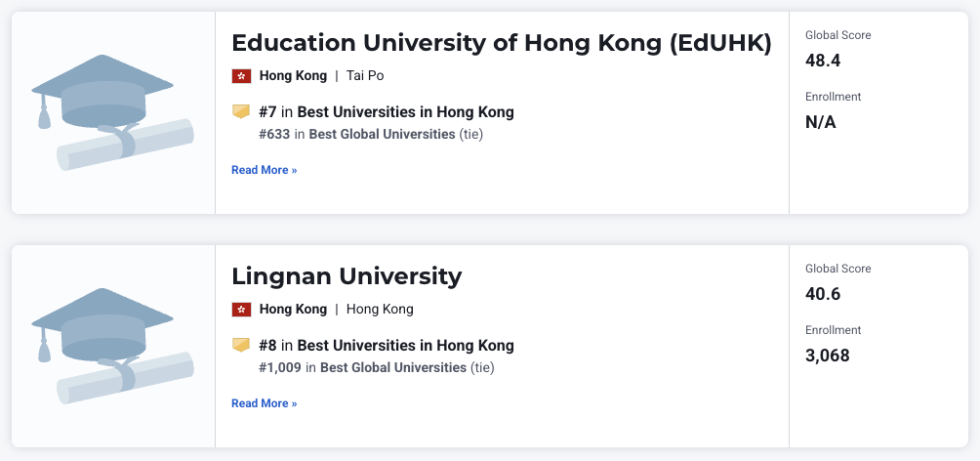This screenshot has height=461, width=980.
Task: Click the Lingnan University graduation cap thumbnail
Action: tap(112, 346)
